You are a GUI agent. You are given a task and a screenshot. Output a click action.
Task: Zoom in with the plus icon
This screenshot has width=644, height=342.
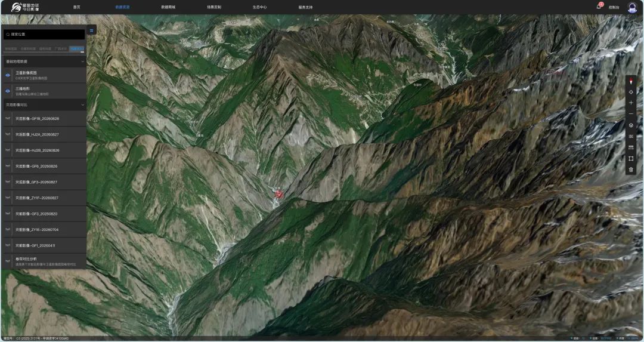(x=631, y=103)
